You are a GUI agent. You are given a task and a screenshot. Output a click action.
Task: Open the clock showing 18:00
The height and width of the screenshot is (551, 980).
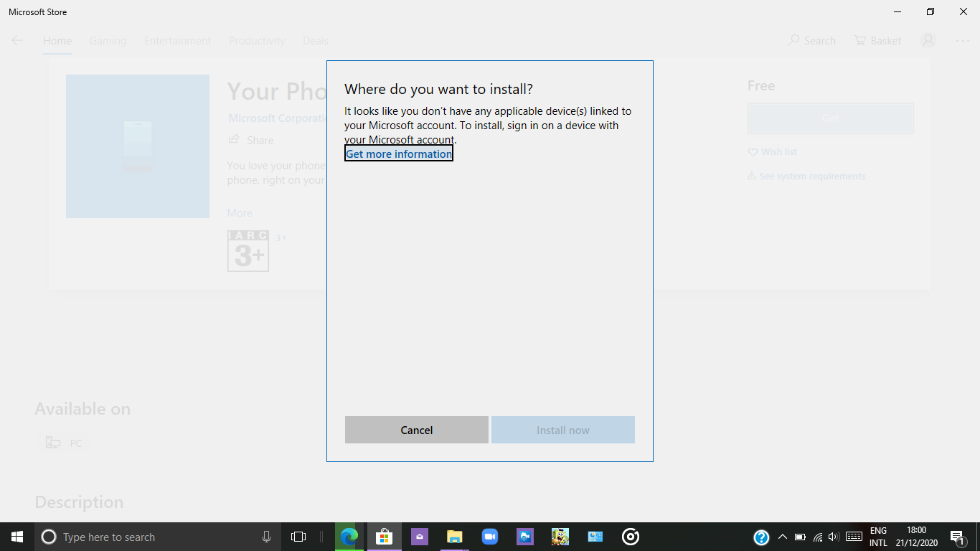916,537
